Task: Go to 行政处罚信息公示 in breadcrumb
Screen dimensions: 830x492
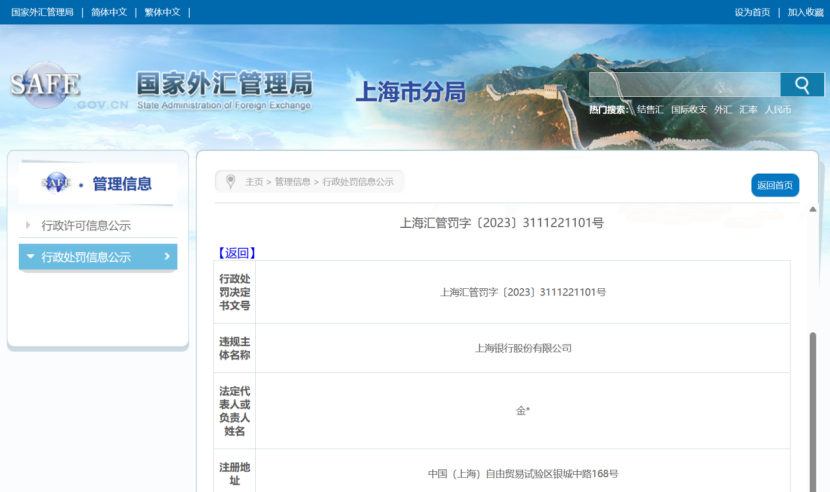Action: click(x=358, y=182)
